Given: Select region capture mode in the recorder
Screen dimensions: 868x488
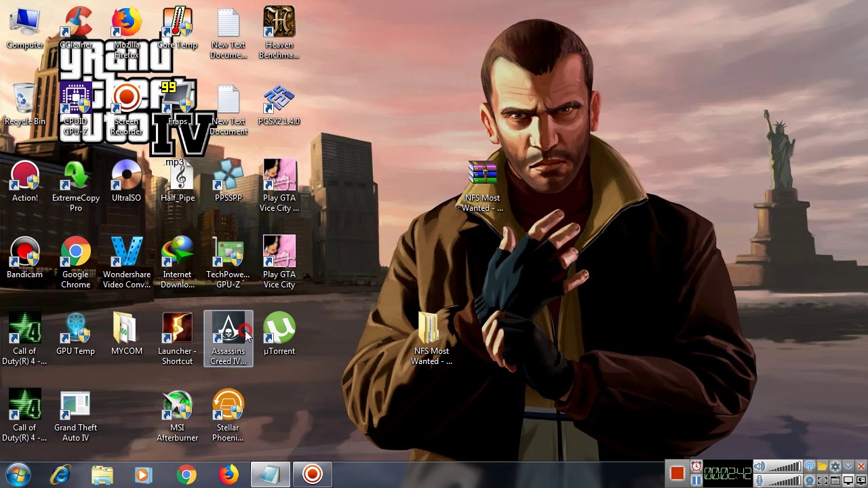Looking at the screenshot, I should pyautogui.click(x=823, y=481).
